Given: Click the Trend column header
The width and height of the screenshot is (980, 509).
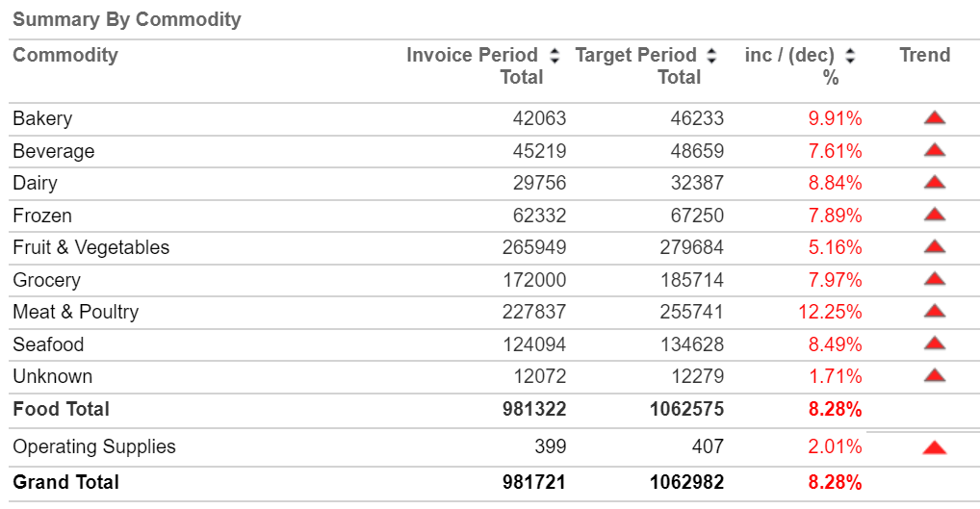Looking at the screenshot, I should pyautogui.click(x=924, y=55).
